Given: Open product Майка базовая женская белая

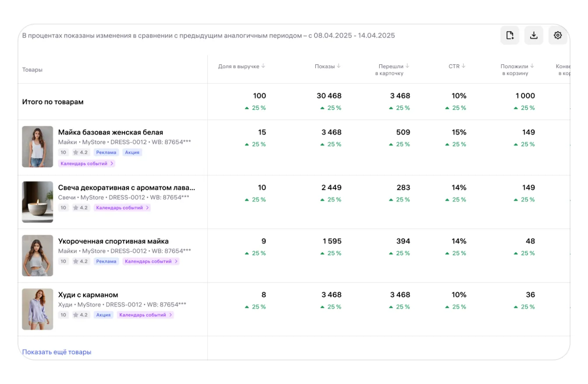Looking at the screenshot, I should click(111, 132).
